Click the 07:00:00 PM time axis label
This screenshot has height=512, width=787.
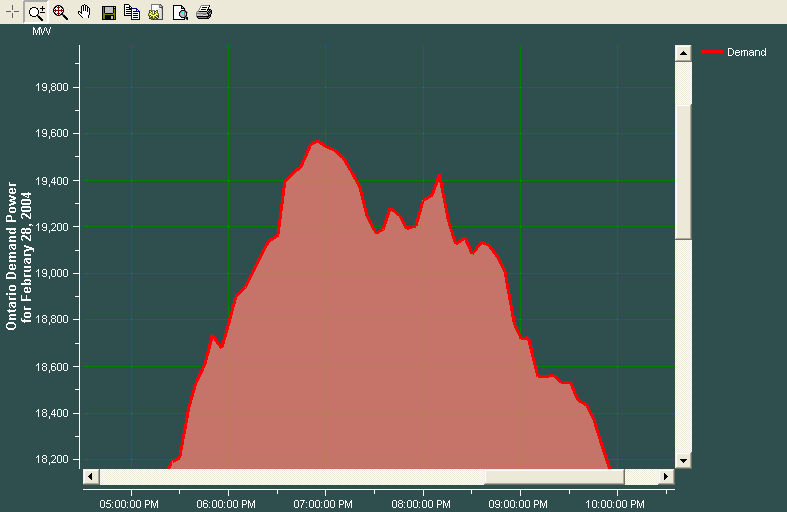click(324, 504)
